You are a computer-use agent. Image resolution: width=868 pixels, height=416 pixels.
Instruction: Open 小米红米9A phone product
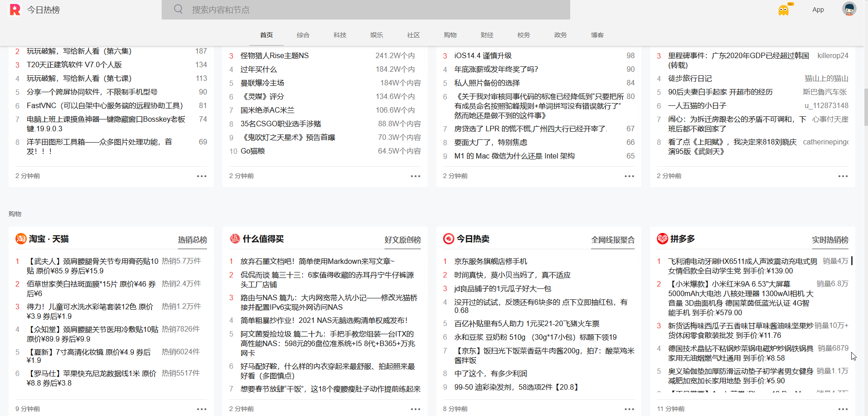(x=741, y=298)
